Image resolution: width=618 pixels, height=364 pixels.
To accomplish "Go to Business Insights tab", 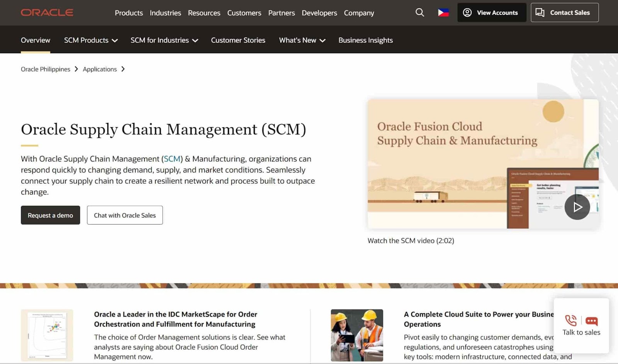I will click(x=365, y=40).
